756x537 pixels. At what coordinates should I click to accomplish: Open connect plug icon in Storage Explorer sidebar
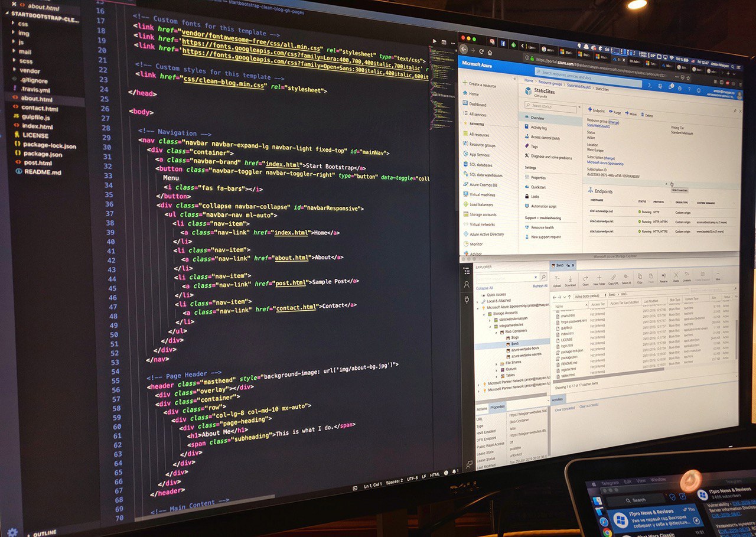pos(467,300)
